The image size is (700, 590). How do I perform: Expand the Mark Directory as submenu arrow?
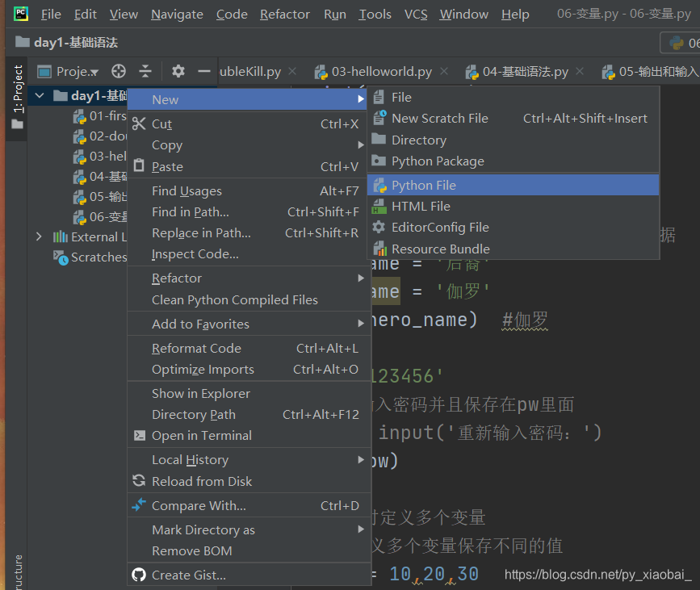click(x=361, y=529)
